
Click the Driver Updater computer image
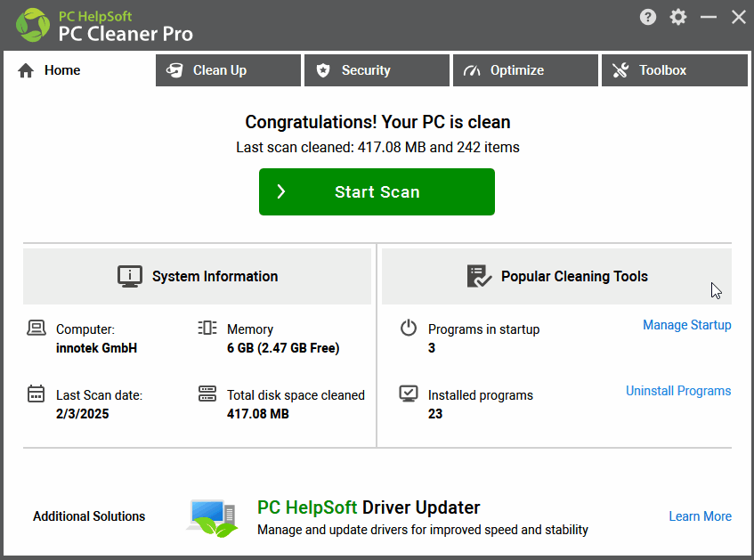pyautogui.click(x=213, y=518)
